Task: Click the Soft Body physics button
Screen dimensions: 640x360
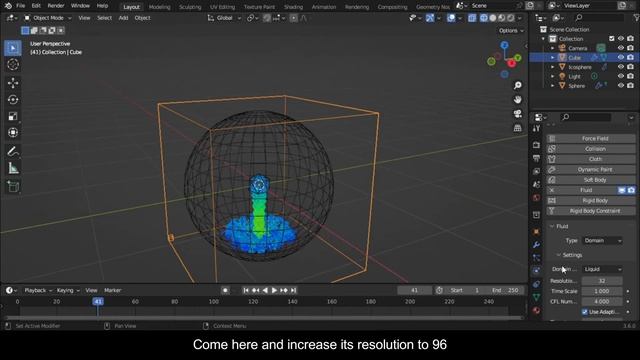Action: (x=591, y=180)
